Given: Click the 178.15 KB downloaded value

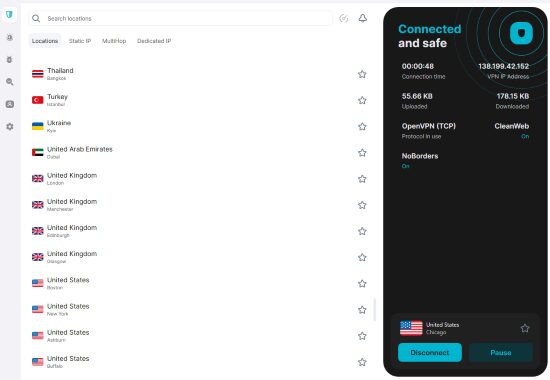Looking at the screenshot, I should [512, 96].
